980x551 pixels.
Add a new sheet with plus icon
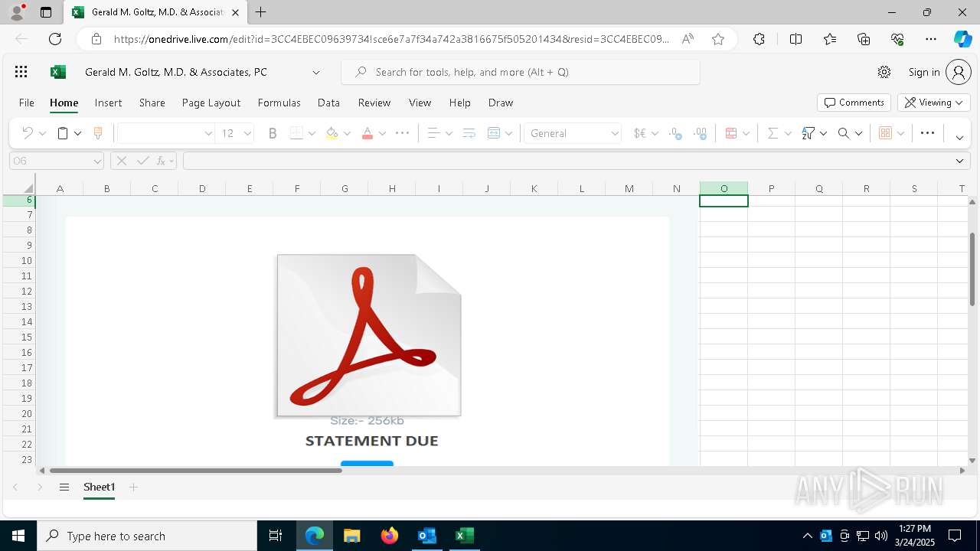133,487
